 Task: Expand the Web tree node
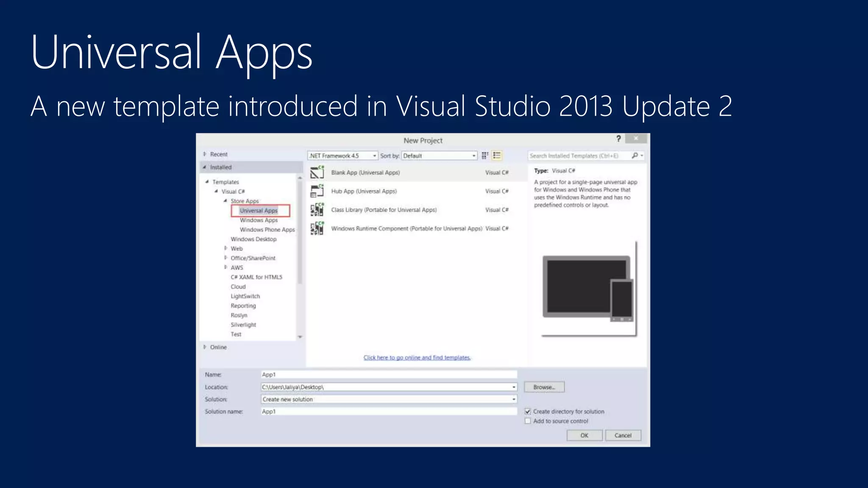(x=226, y=249)
